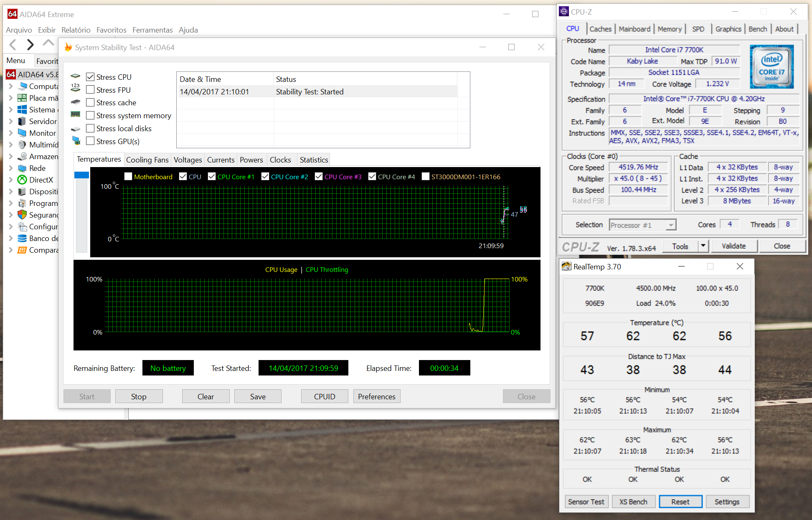Click the XS Bench button in RealTemp
The image size is (812, 520).
(633, 502)
